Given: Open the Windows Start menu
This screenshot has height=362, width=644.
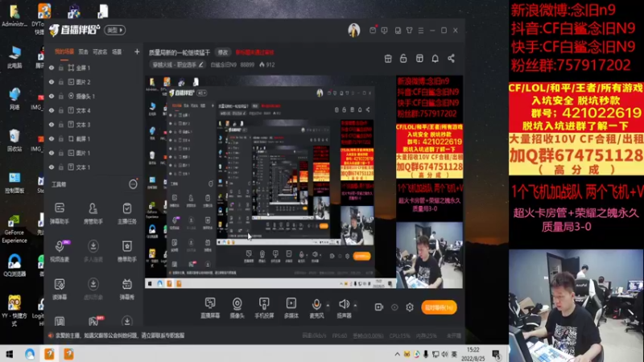Looking at the screenshot, I should tap(9, 354).
